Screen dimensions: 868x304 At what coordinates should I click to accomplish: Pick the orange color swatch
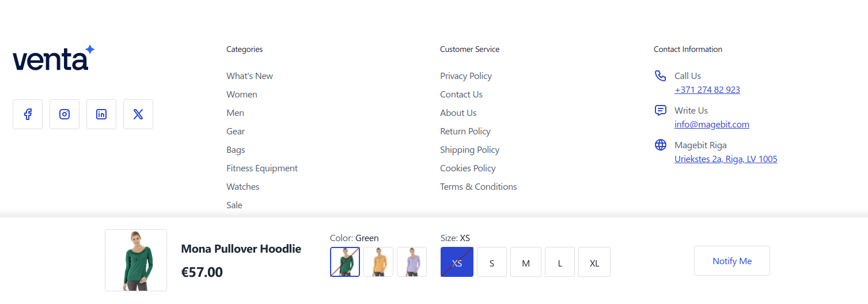(x=378, y=262)
